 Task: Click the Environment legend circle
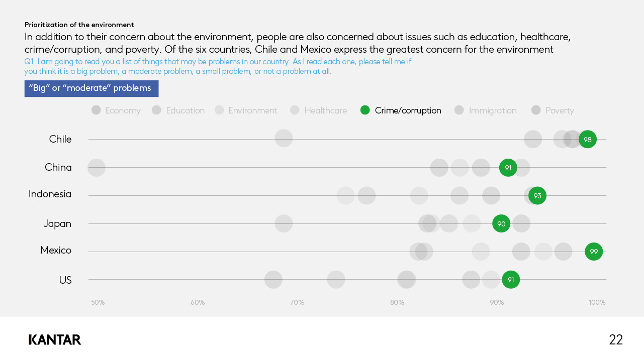[x=219, y=110]
